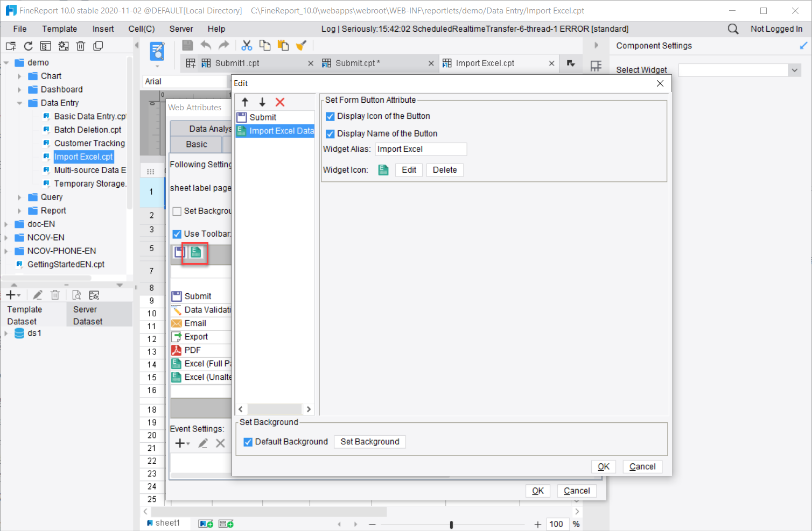Click Cancel in the Edit dialog

[642, 466]
